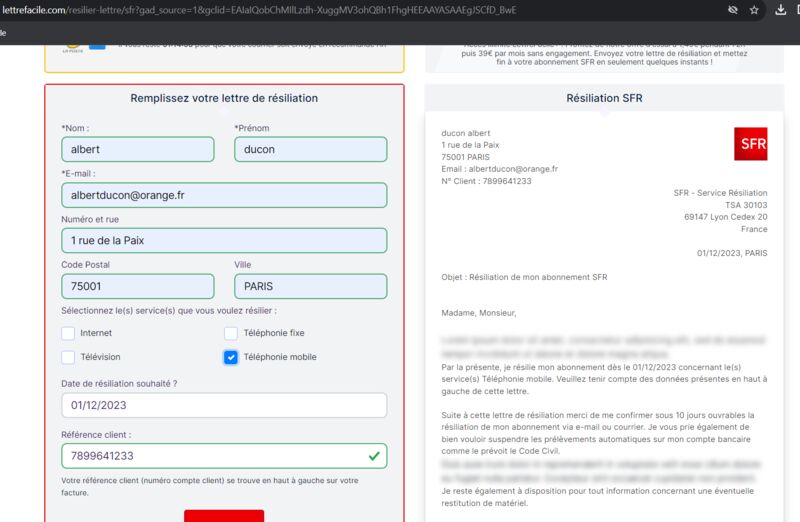Check the Internet service checkbox
The image size is (800, 522).
(x=68, y=333)
